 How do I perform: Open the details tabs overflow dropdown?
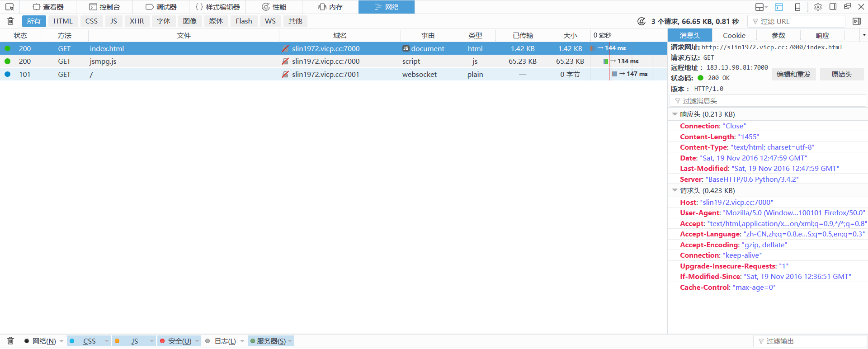pos(864,35)
